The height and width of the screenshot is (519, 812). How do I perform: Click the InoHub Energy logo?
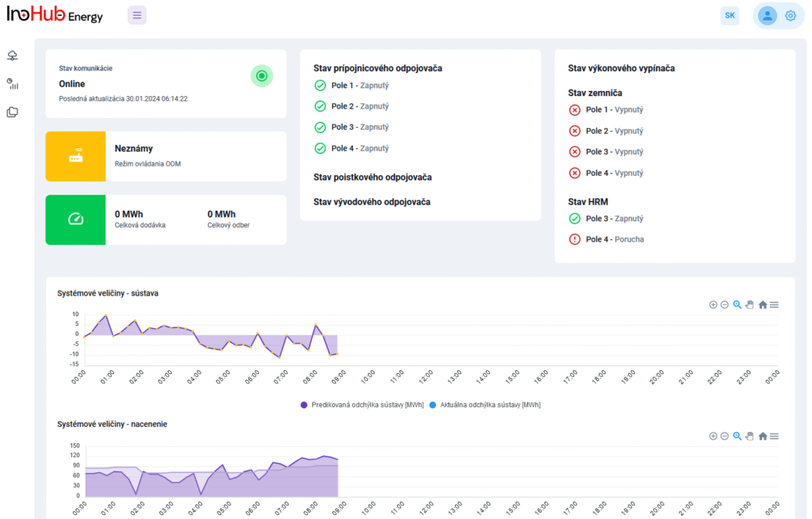(x=55, y=15)
